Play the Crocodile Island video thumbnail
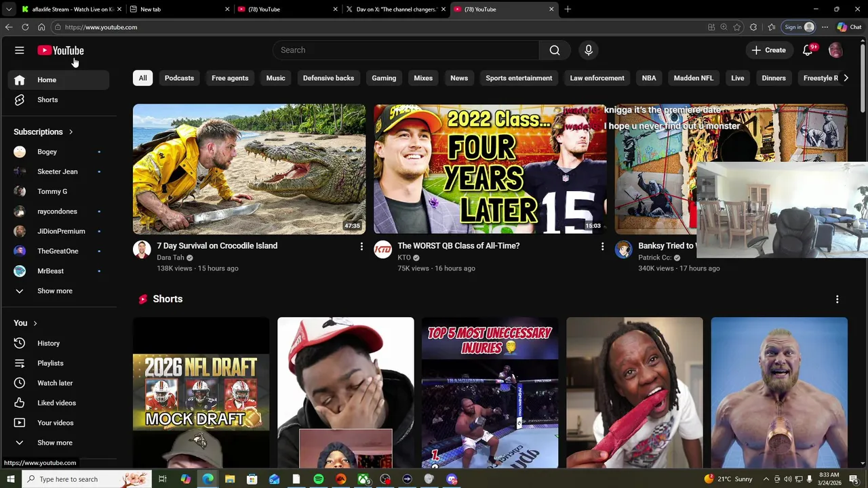This screenshot has width=868, height=488. [x=249, y=169]
